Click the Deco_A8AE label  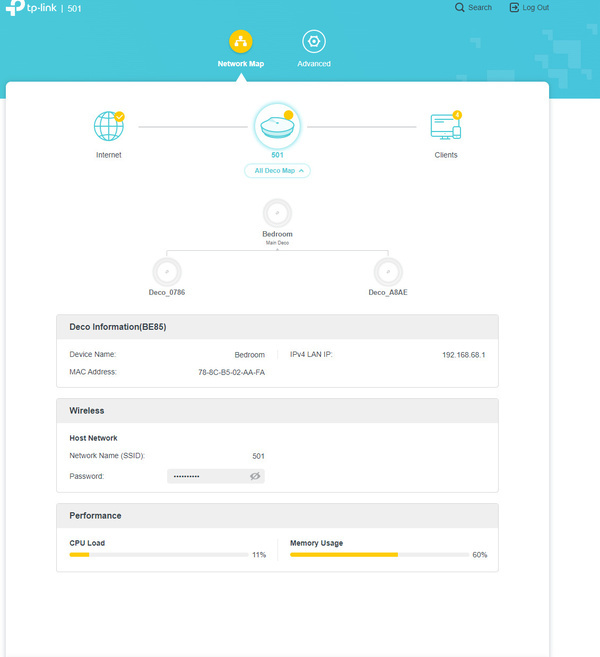point(388,292)
